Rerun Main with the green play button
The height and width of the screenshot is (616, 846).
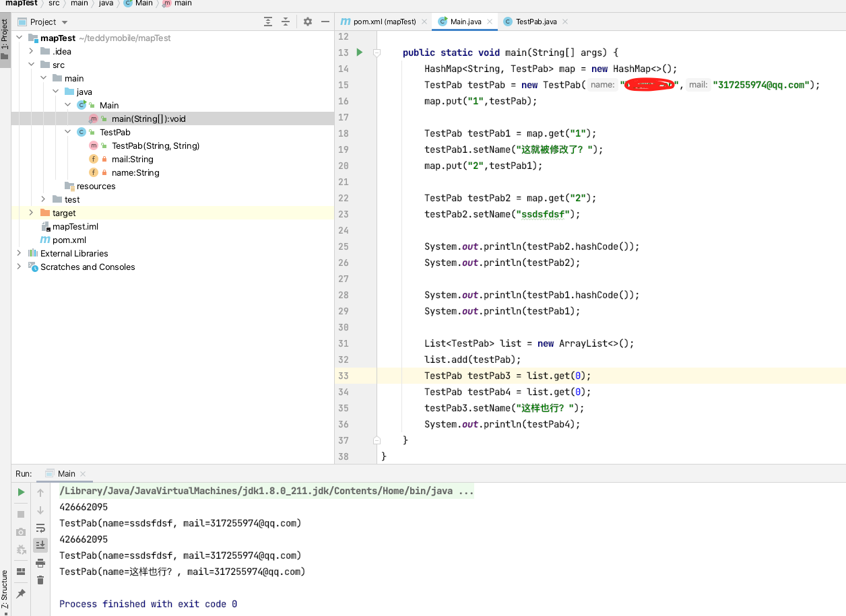(21, 493)
